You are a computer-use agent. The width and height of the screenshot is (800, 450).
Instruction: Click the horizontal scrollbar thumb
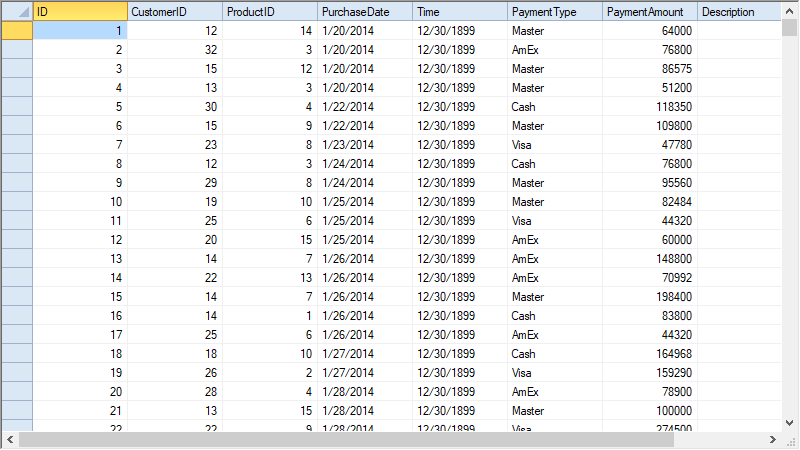click(300, 440)
